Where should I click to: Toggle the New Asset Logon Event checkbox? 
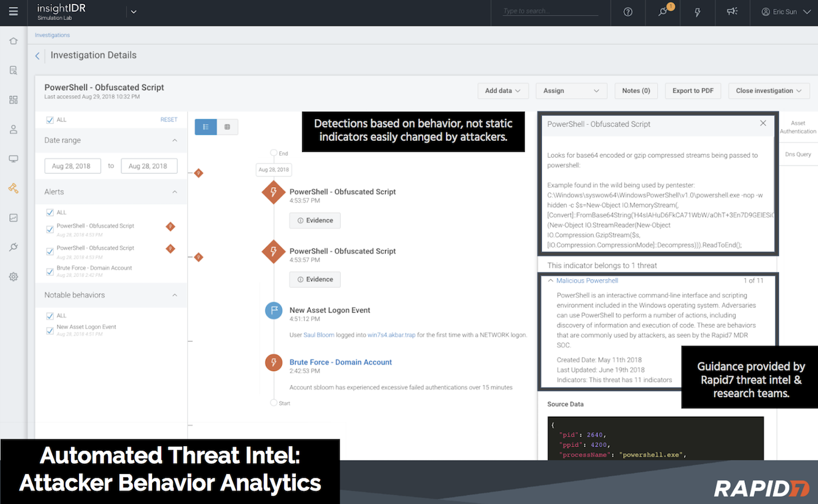[50, 330]
